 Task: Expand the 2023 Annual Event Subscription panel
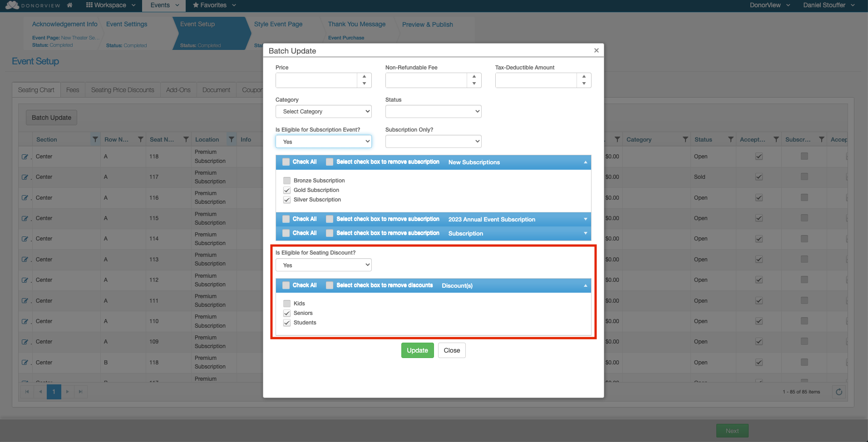point(585,219)
